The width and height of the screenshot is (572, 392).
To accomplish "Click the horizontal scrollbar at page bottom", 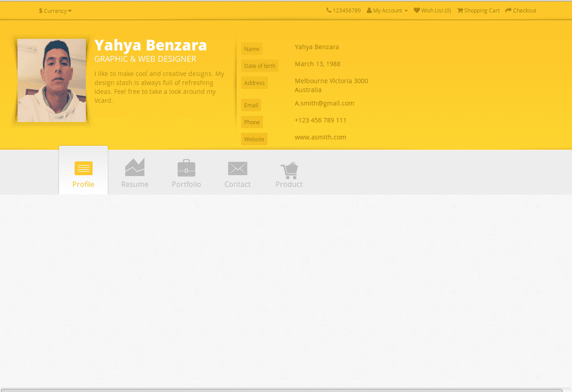I will [x=281, y=390].
